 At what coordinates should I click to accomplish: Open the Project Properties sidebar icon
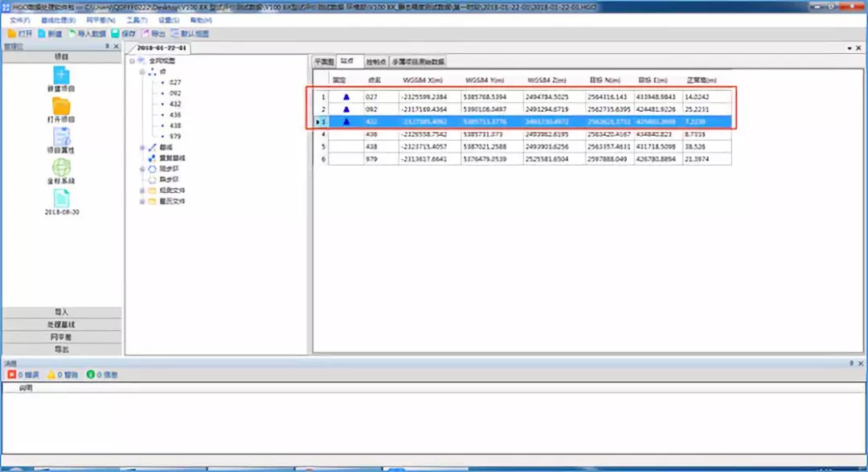click(61, 137)
